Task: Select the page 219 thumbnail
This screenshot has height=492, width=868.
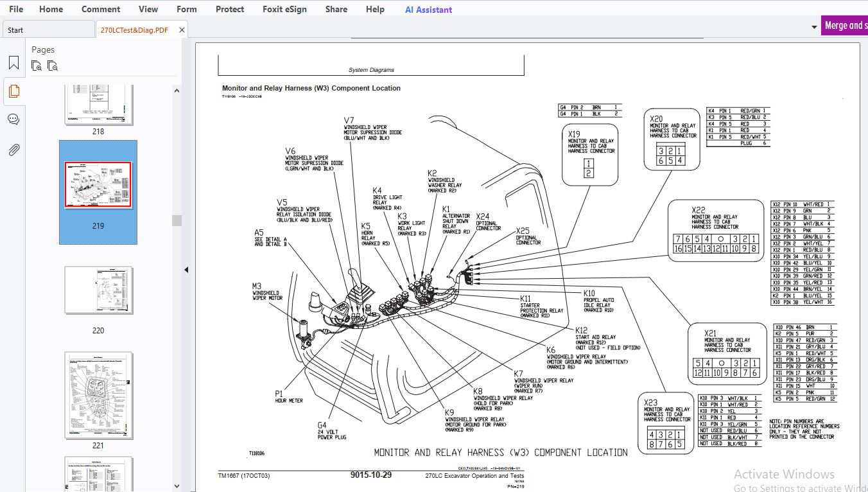Action: pyautogui.click(x=98, y=185)
